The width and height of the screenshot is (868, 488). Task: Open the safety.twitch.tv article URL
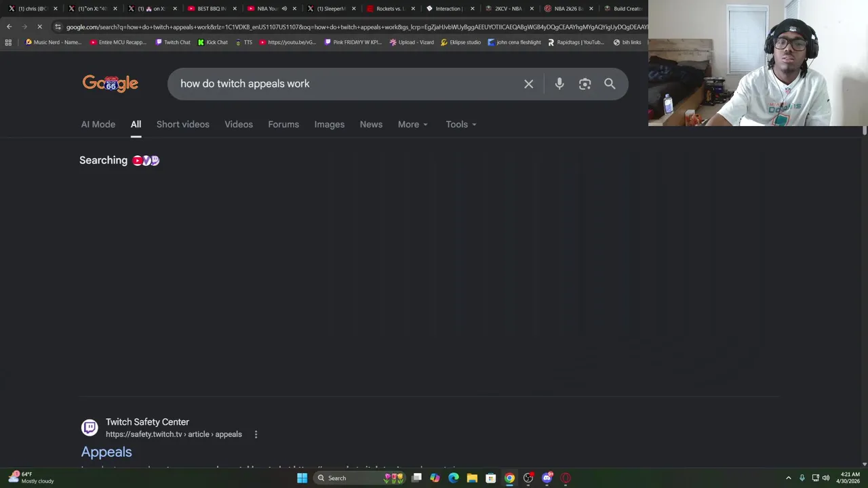[x=174, y=434]
